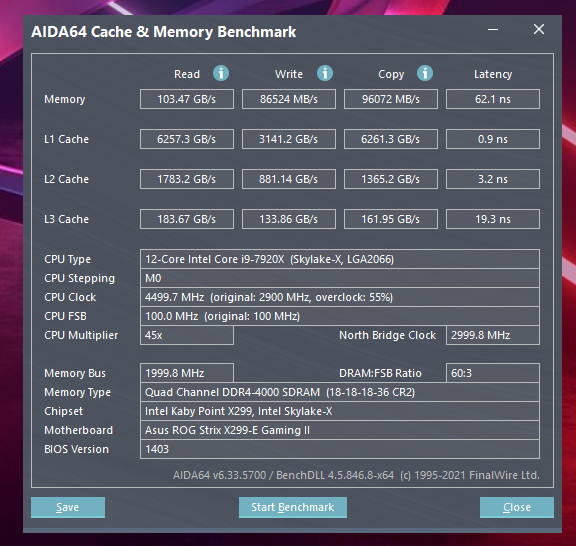Select the Memory Read value 103.47 GB/s
Screen dimensions: 576x546
(x=187, y=99)
